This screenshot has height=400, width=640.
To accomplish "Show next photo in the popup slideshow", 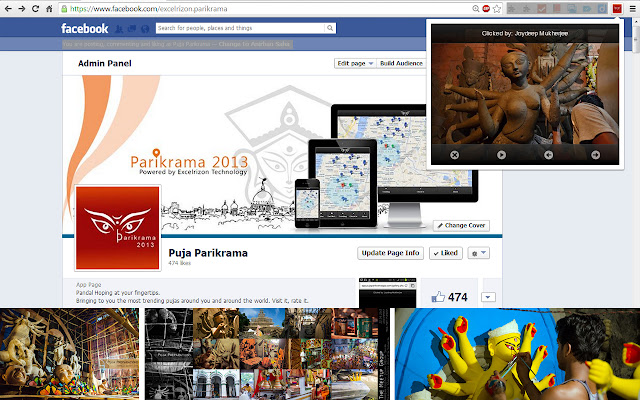I will (596, 155).
